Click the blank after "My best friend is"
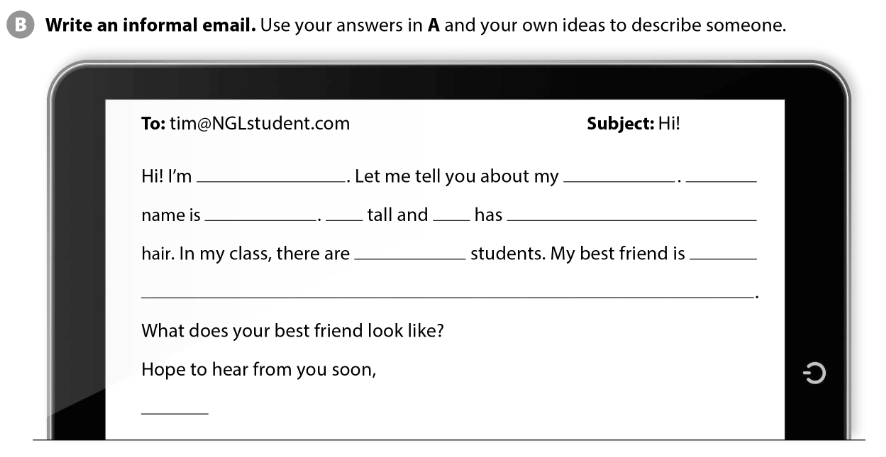This screenshot has height=457, width=886. pyautogui.click(x=722, y=257)
